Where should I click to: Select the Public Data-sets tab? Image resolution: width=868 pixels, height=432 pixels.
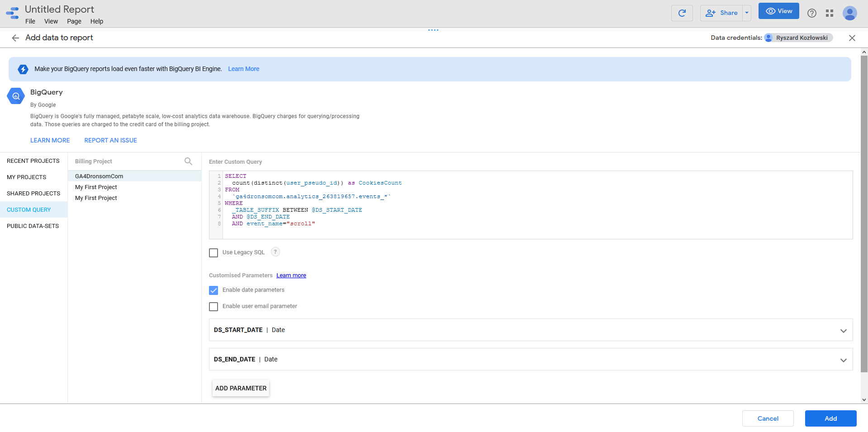tap(33, 226)
